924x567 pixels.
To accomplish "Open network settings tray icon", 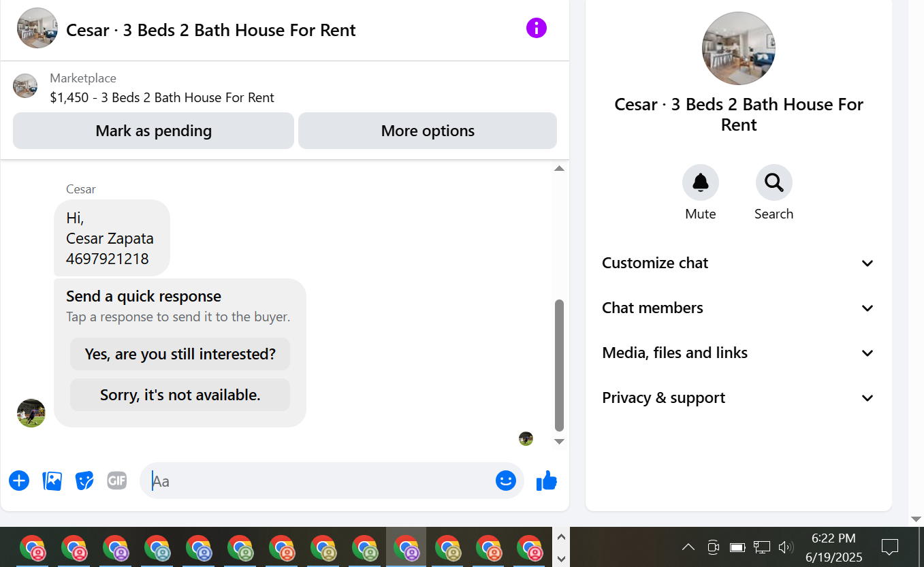I will [762, 547].
